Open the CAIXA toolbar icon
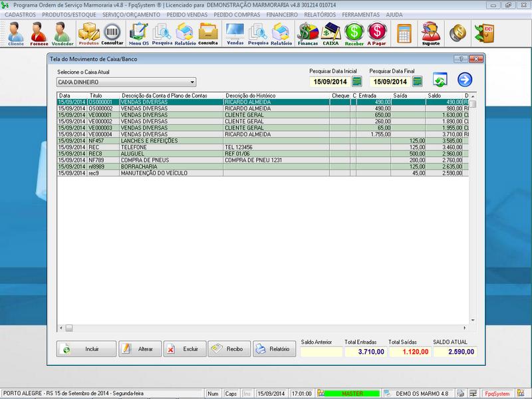The image size is (532, 399). coord(331,33)
